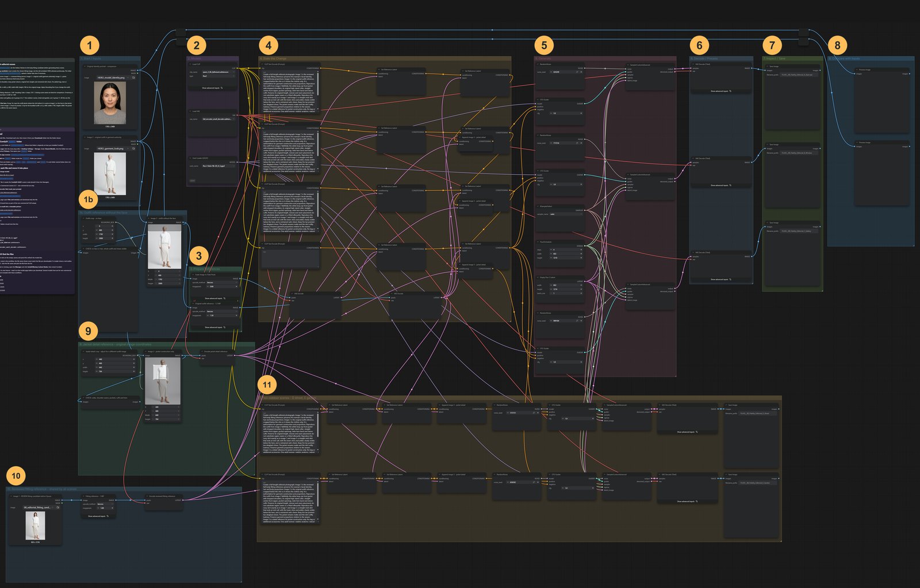Show advanced inputs in Load CLIP node

pos(212,88)
